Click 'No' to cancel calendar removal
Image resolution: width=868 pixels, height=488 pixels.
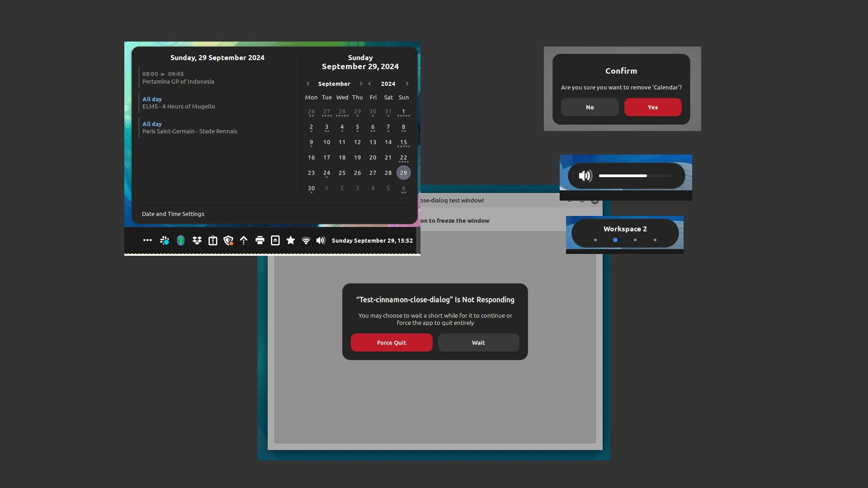click(x=590, y=107)
